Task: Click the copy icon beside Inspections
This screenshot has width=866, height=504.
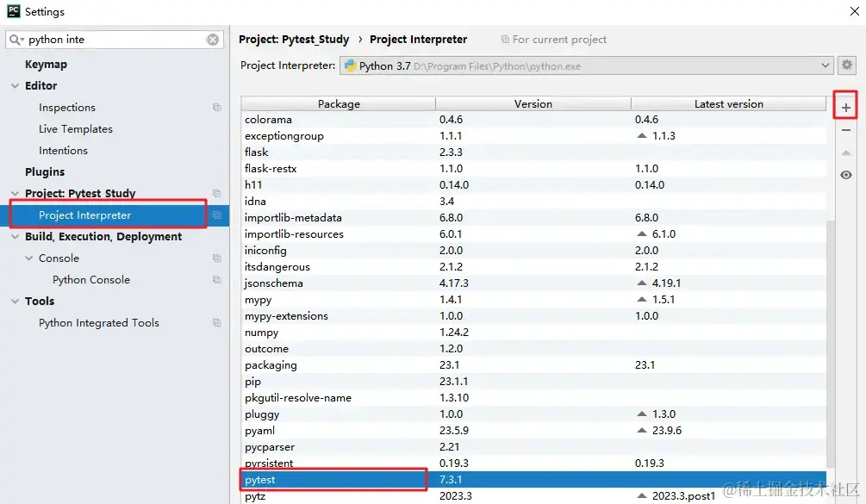Action: click(x=216, y=107)
